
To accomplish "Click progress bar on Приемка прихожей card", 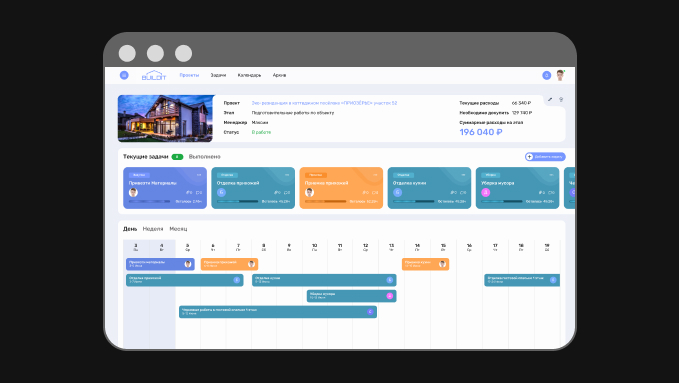I will click(x=326, y=201).
